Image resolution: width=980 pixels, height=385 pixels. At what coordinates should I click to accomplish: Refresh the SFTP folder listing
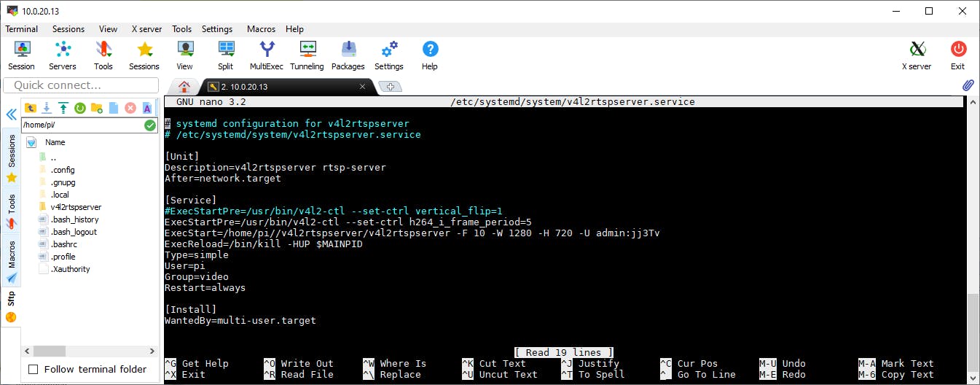click(80, 108)
